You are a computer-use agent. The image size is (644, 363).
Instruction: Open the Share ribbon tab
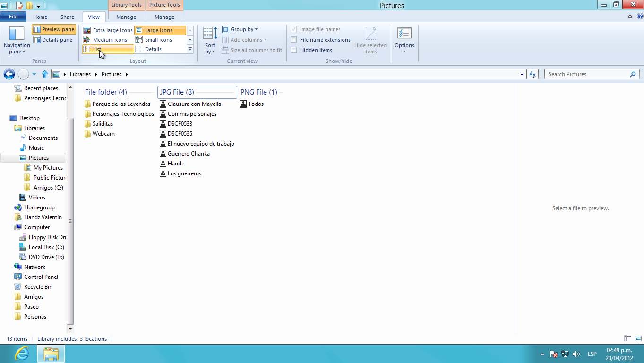click(x=67, y=17)
